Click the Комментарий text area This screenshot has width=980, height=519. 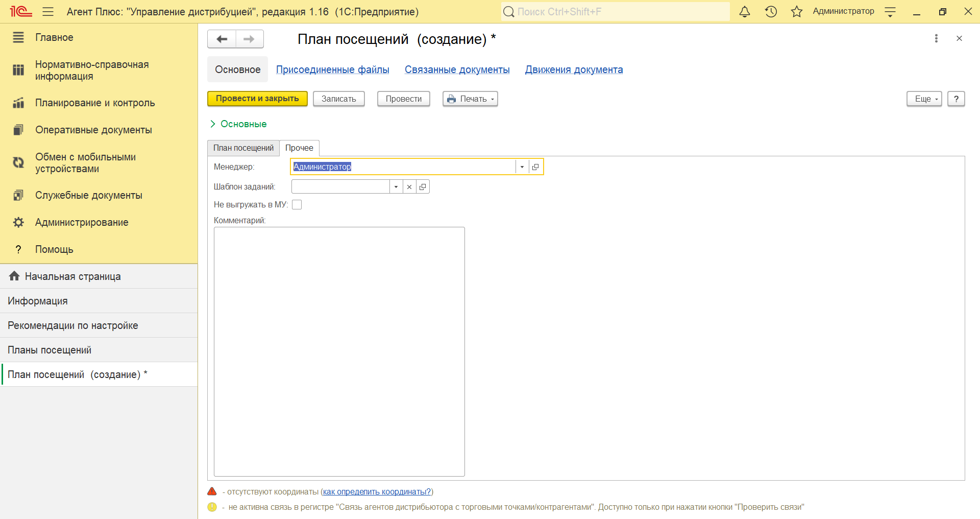click(x=339, y=351)
